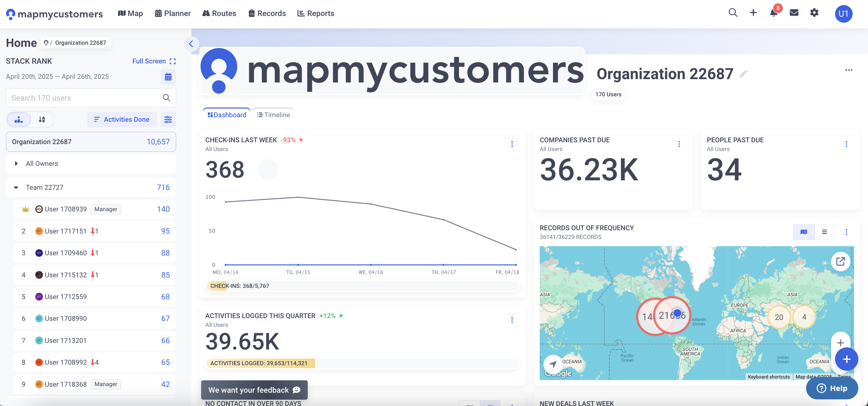Switch to the Timeline tab

(x=273, y=115)
